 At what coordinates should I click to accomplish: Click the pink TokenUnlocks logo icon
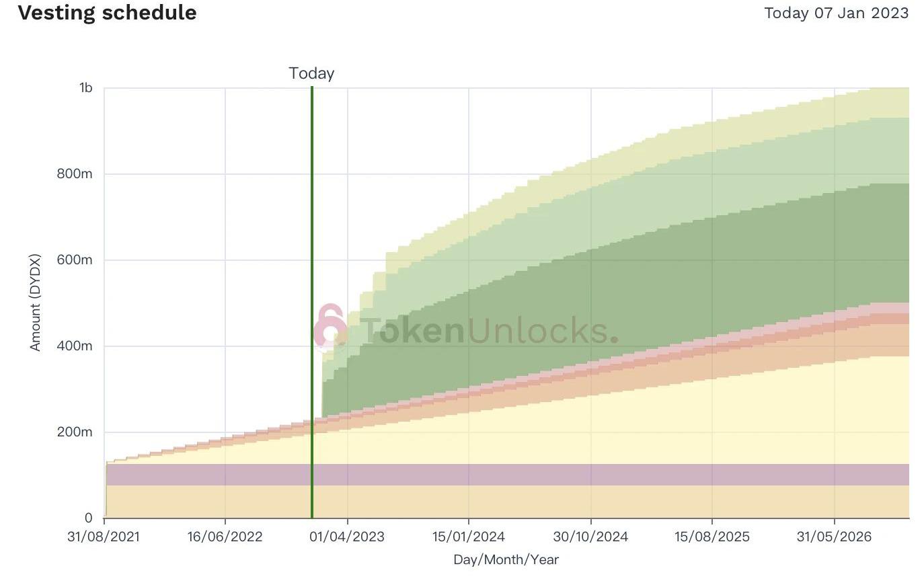tap(331, 327)
